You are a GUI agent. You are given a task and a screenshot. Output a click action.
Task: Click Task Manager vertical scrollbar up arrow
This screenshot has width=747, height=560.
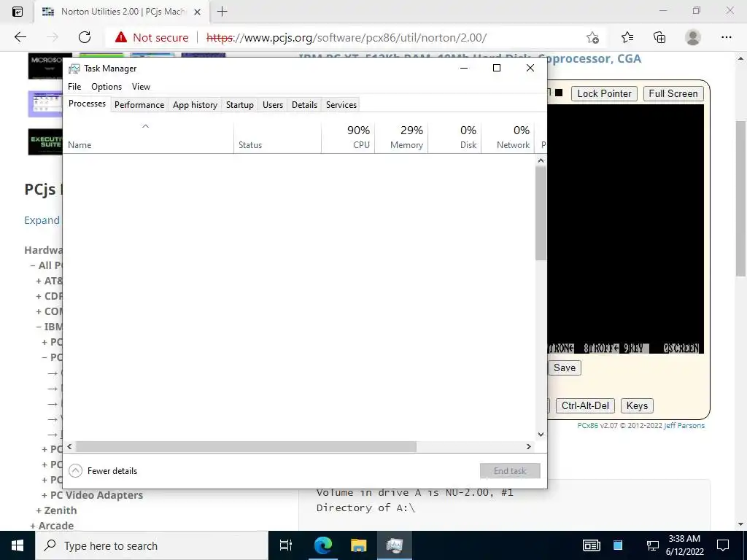541,161
